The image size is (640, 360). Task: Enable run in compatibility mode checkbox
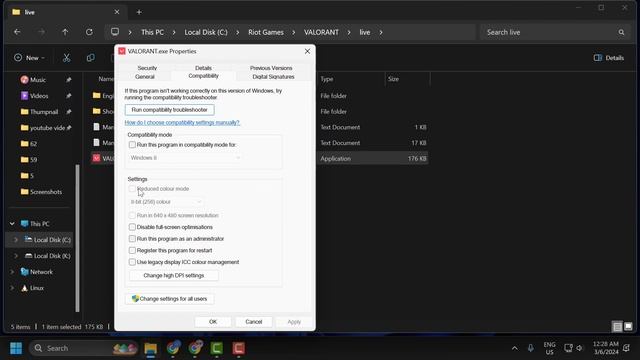[132, 144]
